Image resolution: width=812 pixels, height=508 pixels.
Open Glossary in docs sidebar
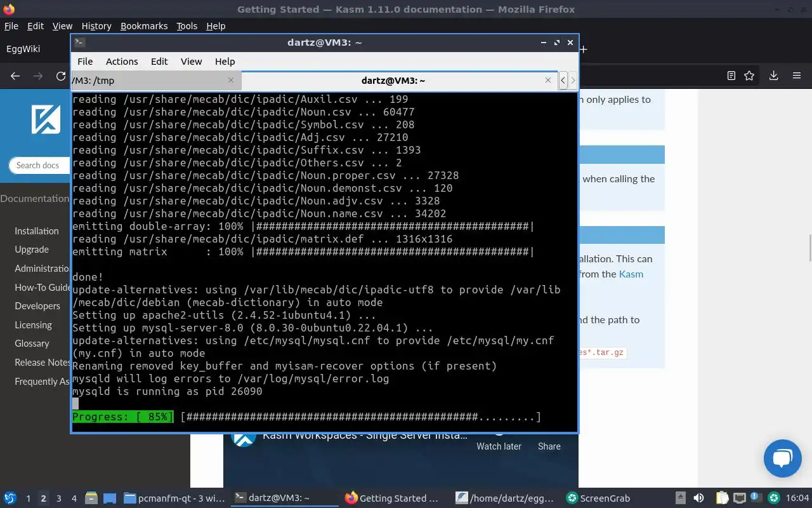(x=32, y=344)
